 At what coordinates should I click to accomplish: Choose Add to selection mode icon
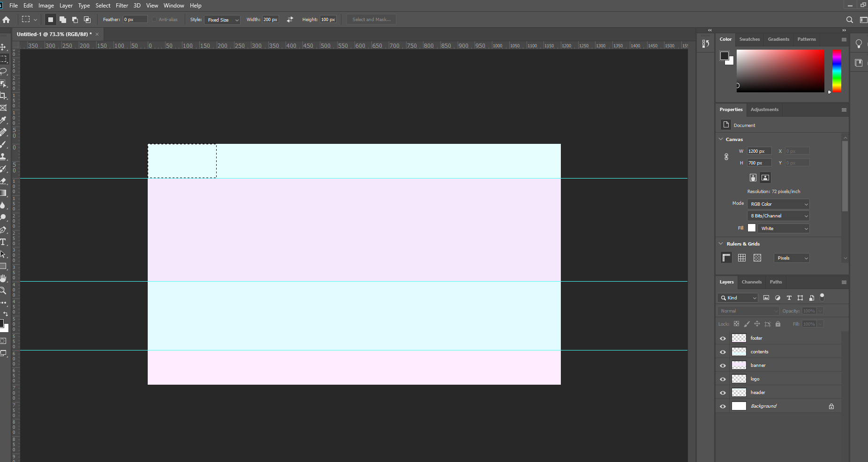click(63, 20)
